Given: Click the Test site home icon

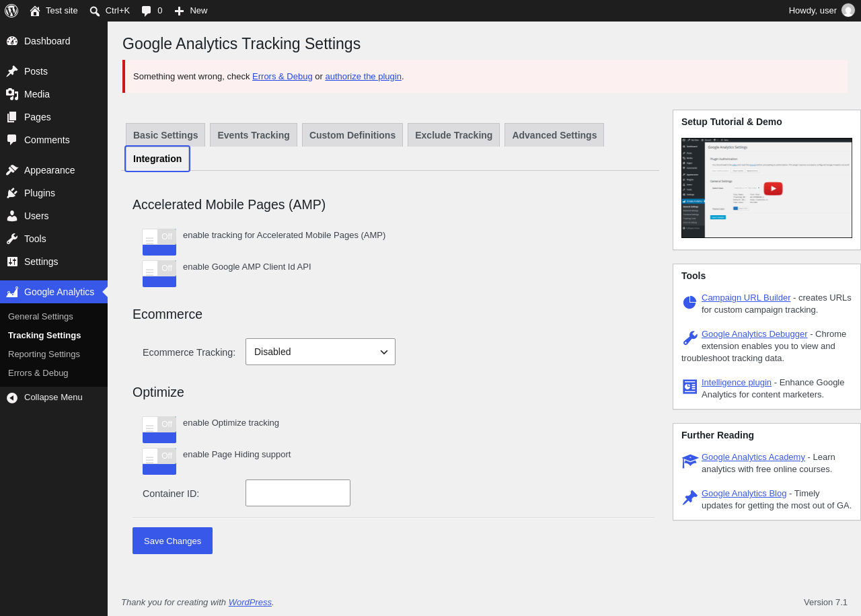Looking at the screenshot, I should (x=35, y=11).
